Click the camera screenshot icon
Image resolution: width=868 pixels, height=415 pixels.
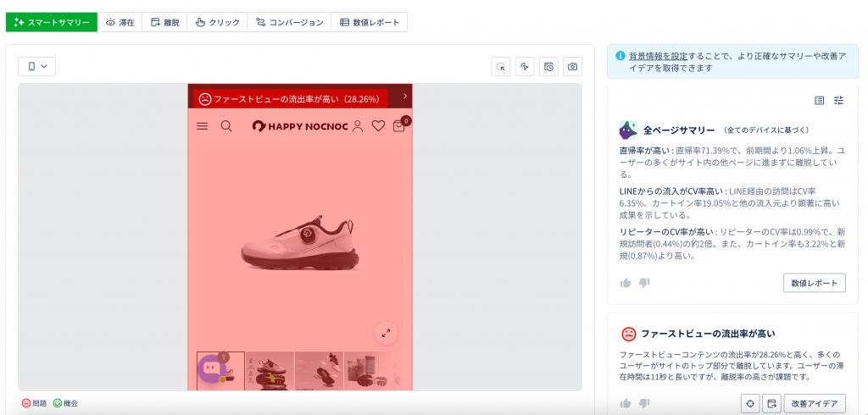[573, 67]
